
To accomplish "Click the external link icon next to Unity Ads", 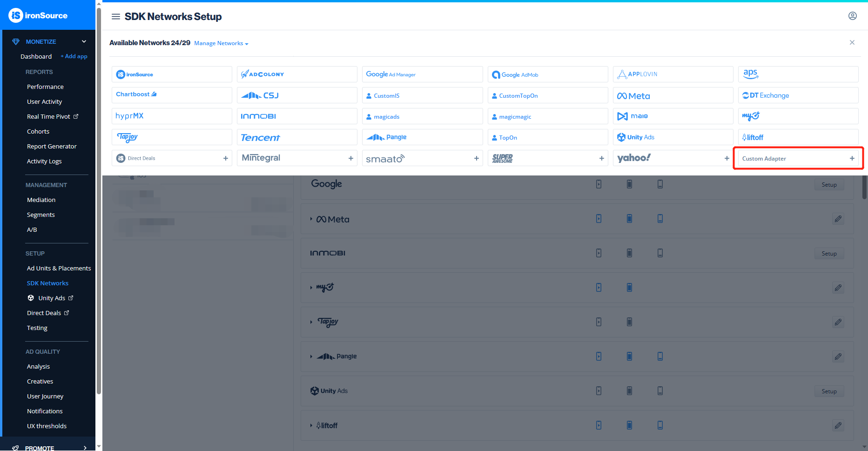I will click(x=71, y=298).
